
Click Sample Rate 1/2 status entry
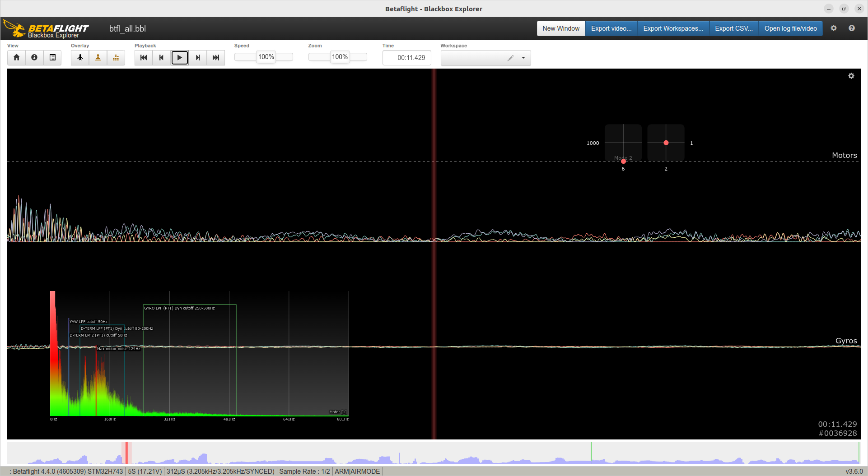tap(304, 471)
